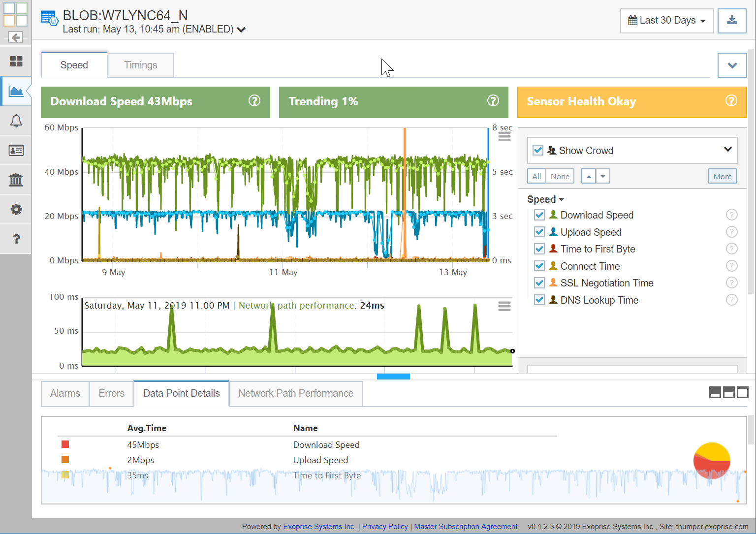Image resolution: width=756 pixels, height=534 pixels.
Task: Select the area chart icon in sidebar
Action: (x=16, y=91)
